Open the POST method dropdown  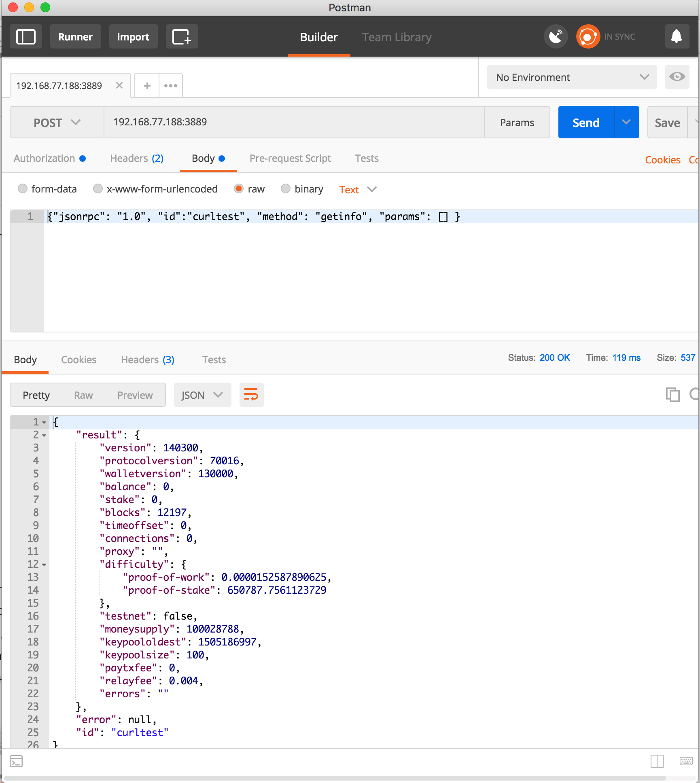[57, 123]
